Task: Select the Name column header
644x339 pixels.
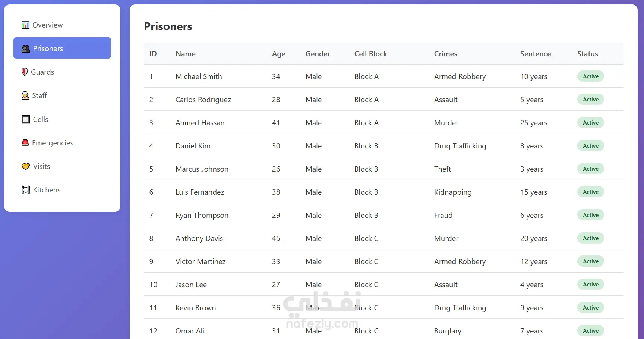Action: [186, 54]
